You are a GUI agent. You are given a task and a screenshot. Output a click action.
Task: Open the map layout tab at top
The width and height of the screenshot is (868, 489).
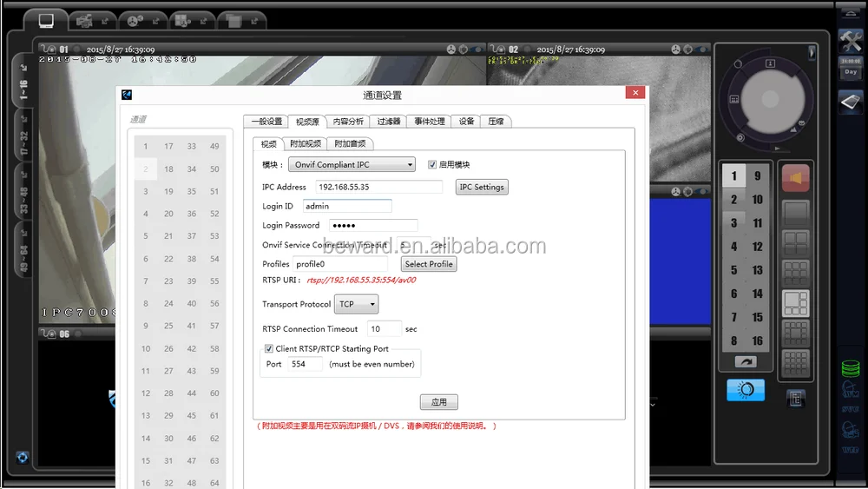point(190,21)
